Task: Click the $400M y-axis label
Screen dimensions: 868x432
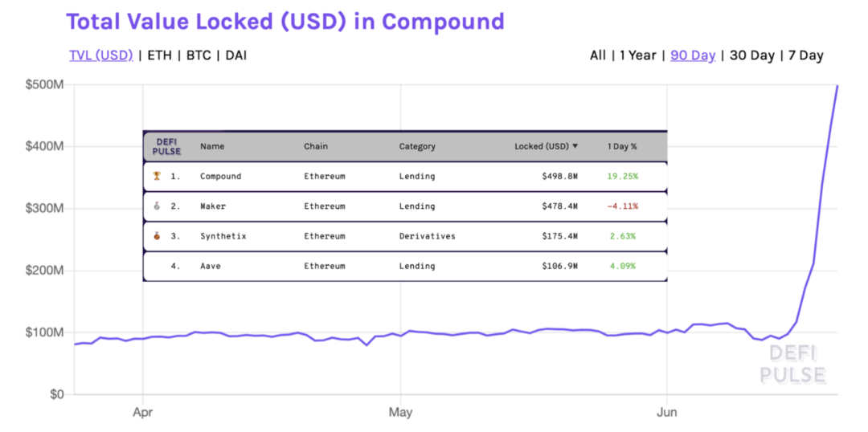Action: pyautogui.click(x=45, y=147)
